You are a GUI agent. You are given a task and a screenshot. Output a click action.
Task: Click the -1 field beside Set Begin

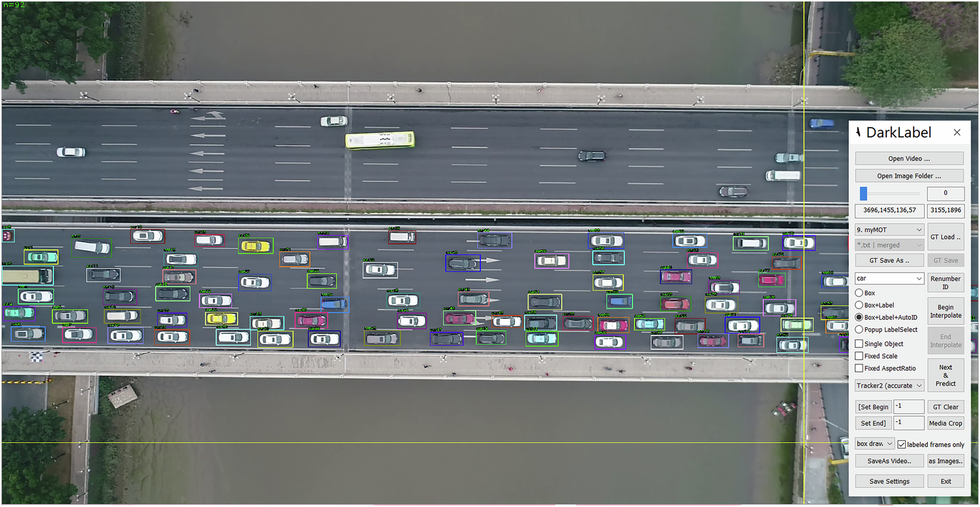[x=909, y=407]
